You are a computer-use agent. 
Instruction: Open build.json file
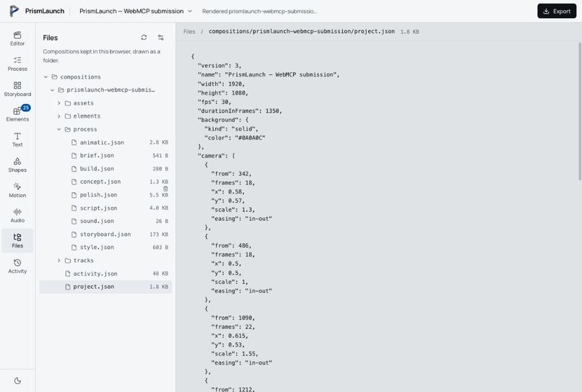click(105, 168)
